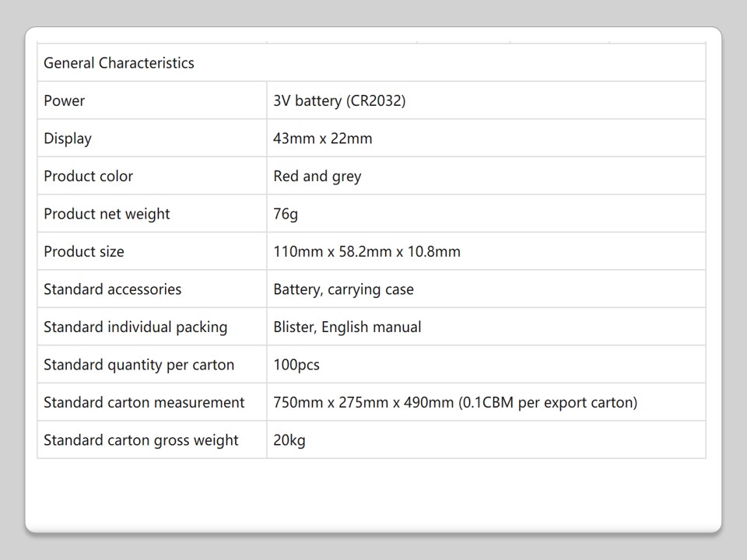The width and height of the screenshot is (747, 560).
Task: Select the Power label cell
Action: (x=65, y=101)
